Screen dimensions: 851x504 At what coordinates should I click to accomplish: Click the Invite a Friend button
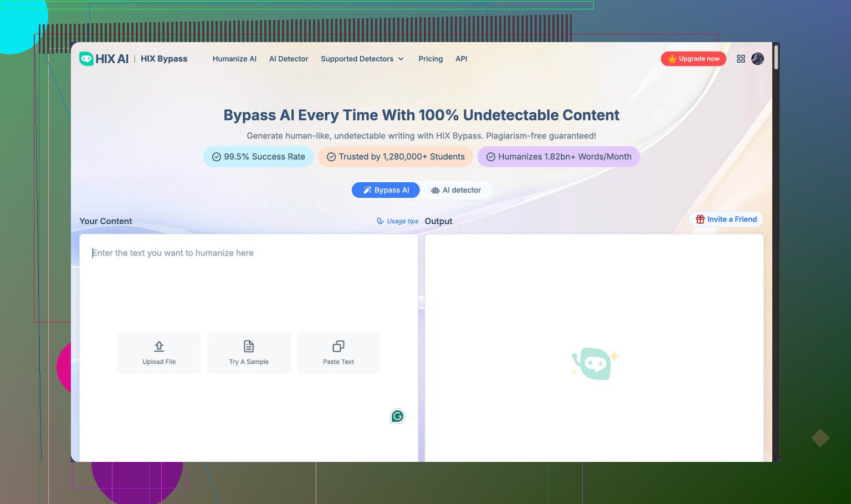point(726,219)
